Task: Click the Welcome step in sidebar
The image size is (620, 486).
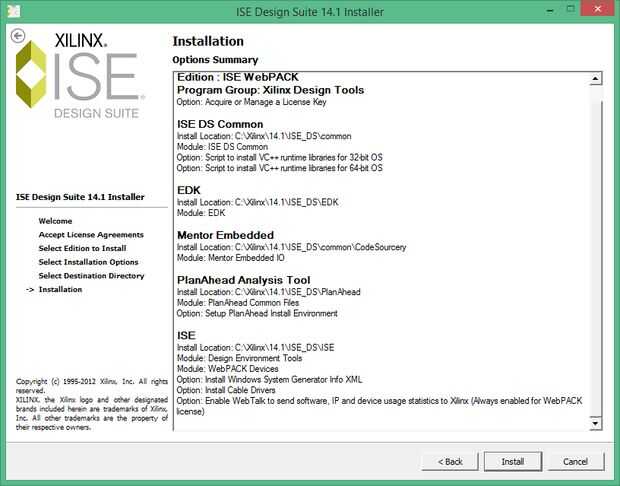Action: tap(55, 221)
